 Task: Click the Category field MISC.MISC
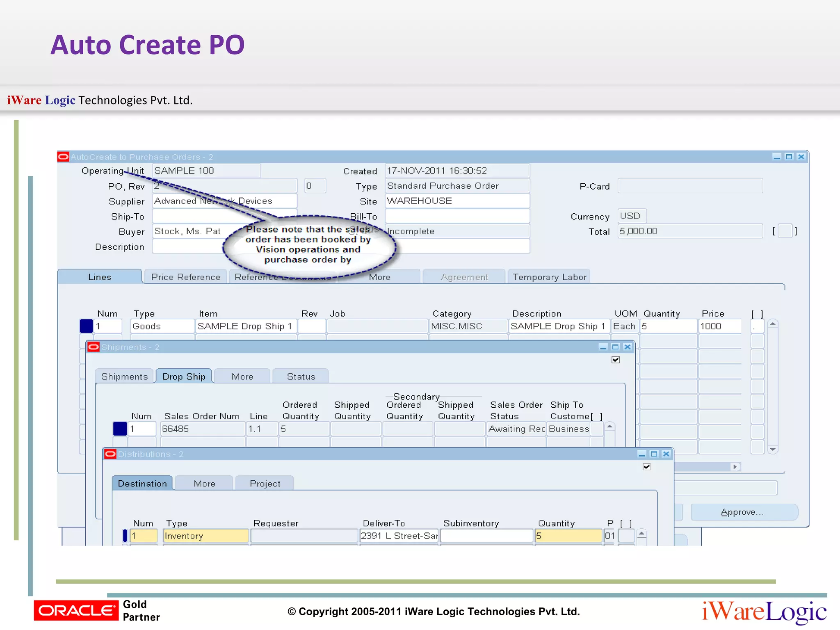coord(468,326)
